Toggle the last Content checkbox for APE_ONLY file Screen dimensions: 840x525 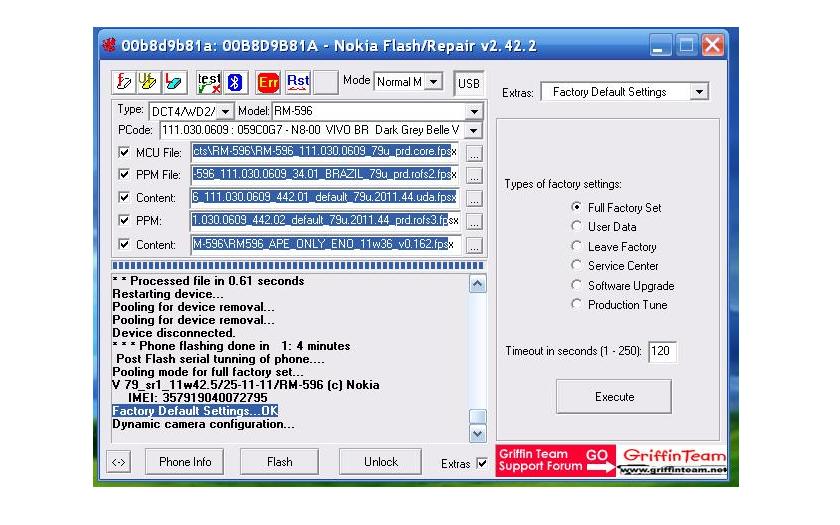click(x=124, y=244)
